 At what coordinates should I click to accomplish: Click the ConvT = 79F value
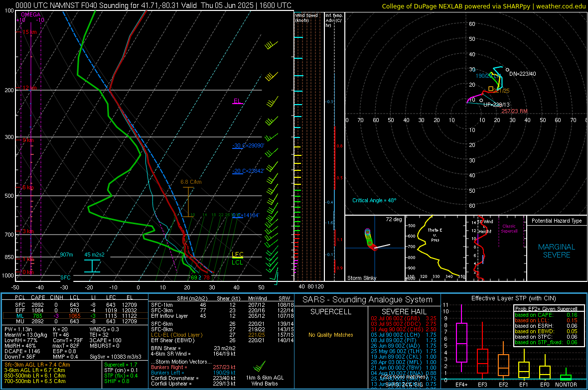coord(67,340)
